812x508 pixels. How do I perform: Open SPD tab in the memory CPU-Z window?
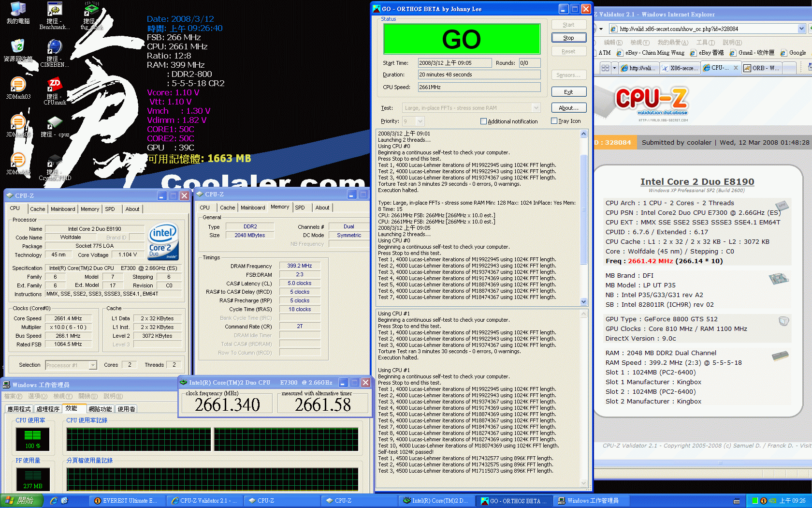pos(300,208)
